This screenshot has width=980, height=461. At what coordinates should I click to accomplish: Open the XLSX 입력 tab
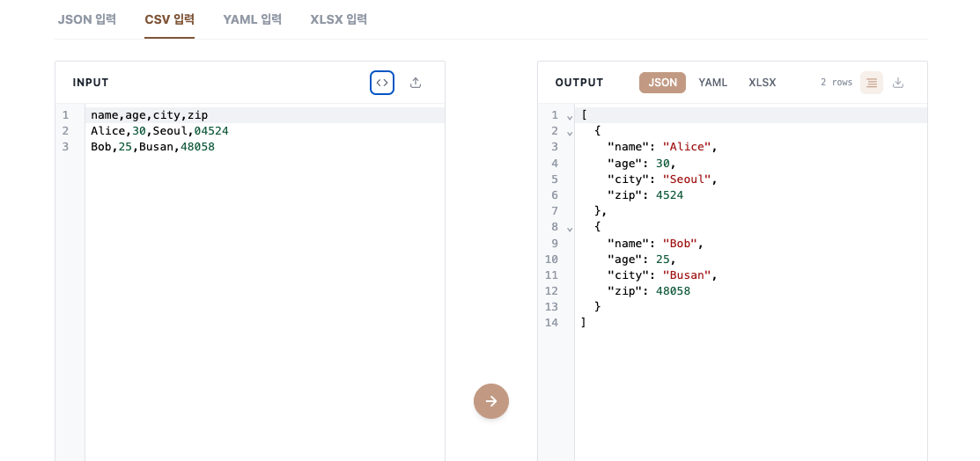tap(339, 19)
